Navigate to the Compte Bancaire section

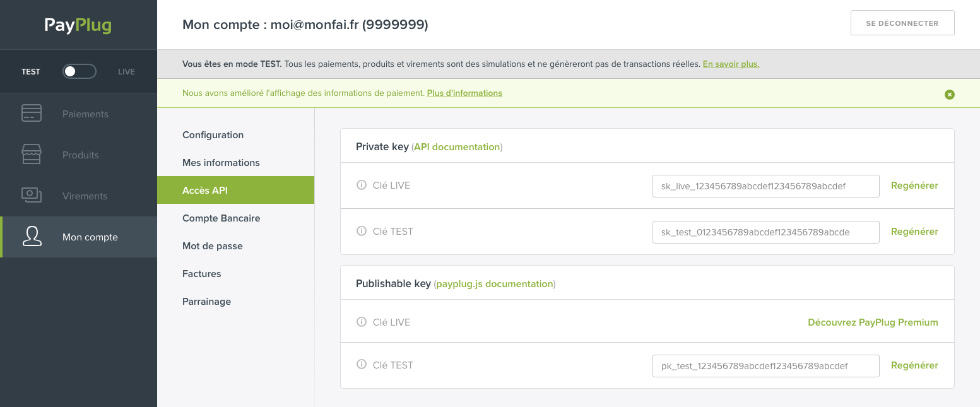click(x=221, y=218)
